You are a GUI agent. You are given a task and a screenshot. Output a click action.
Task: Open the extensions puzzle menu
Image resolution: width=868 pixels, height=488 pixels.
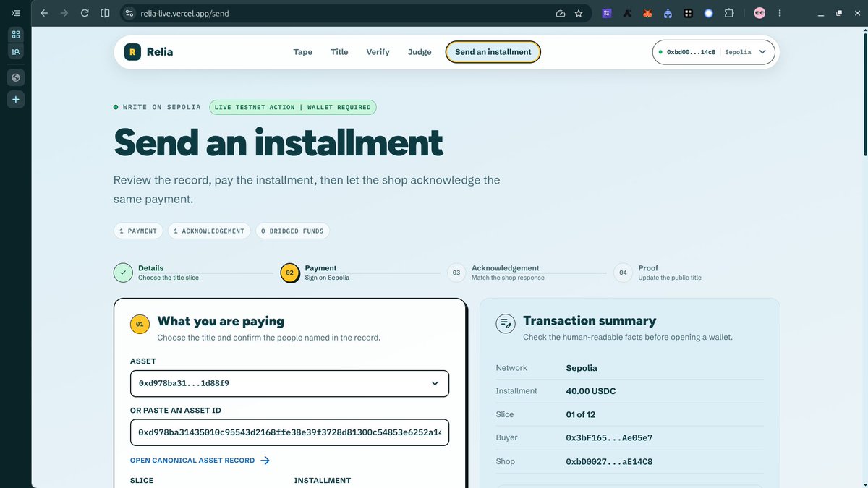(x=729, y=13)
